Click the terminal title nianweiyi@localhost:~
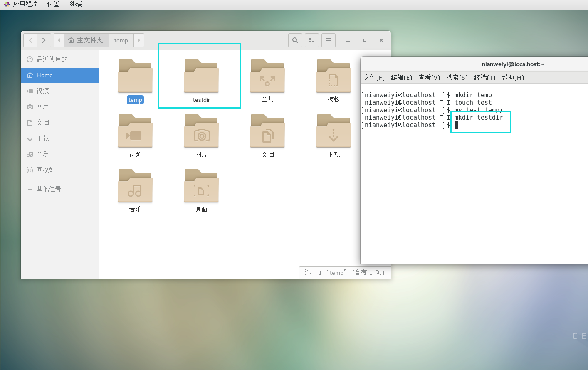The width and height of the screenshot is (588, 370). coord(513,64)
